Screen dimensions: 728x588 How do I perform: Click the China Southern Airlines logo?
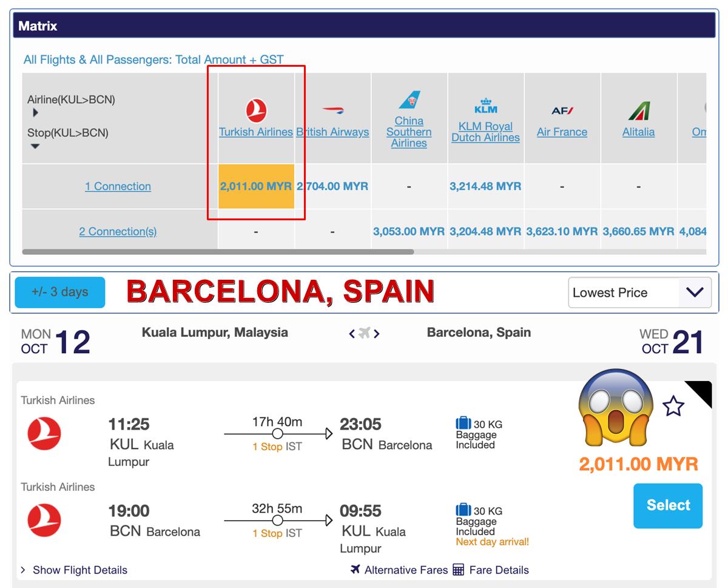[x=409, y=100]
